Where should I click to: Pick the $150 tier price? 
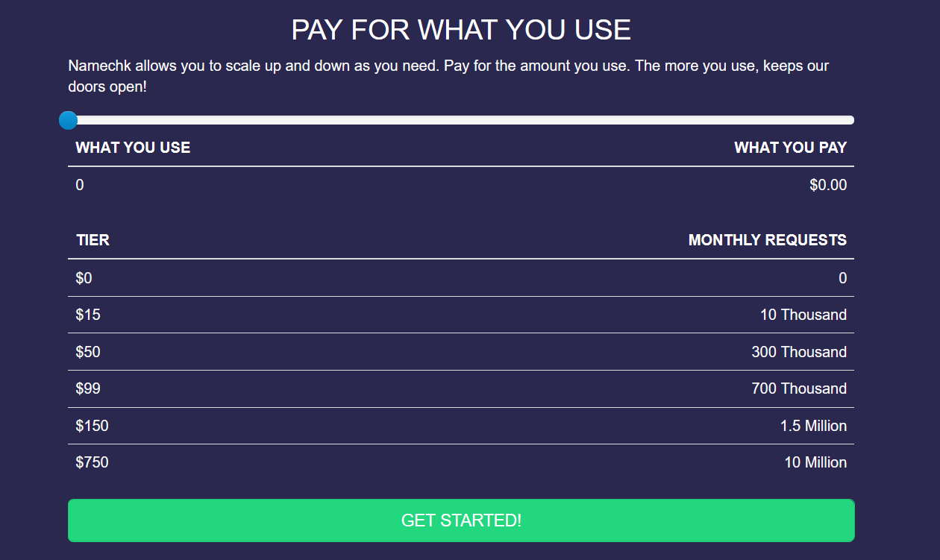point(92,426)
